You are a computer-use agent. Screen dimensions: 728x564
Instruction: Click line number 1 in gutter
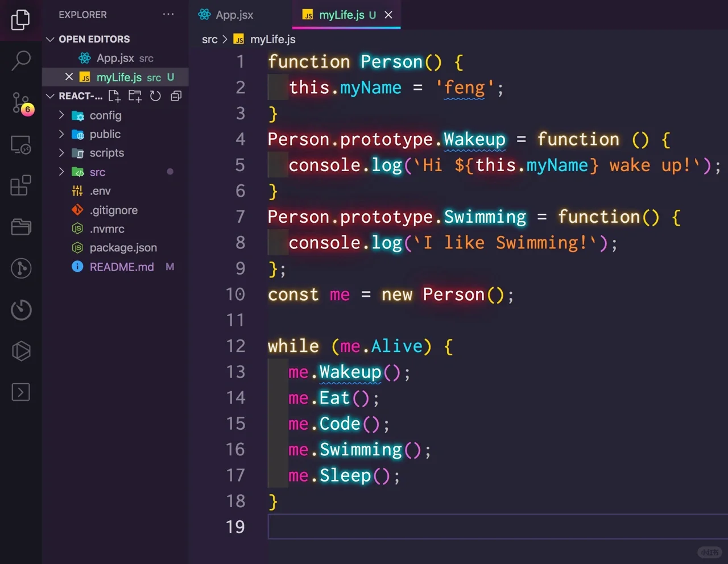241,61
